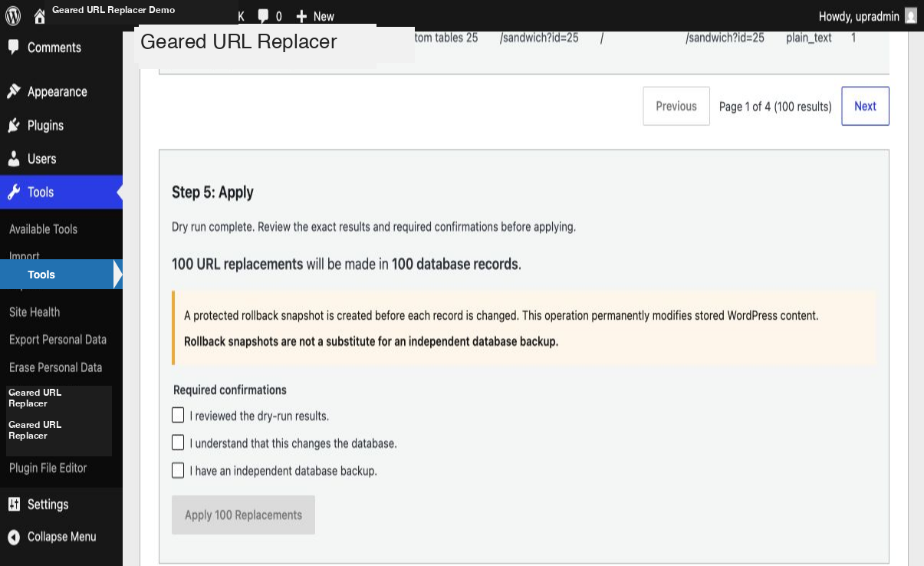
Task: Open the first Geared URL Replacer submenu item
Action: (35, 397)
